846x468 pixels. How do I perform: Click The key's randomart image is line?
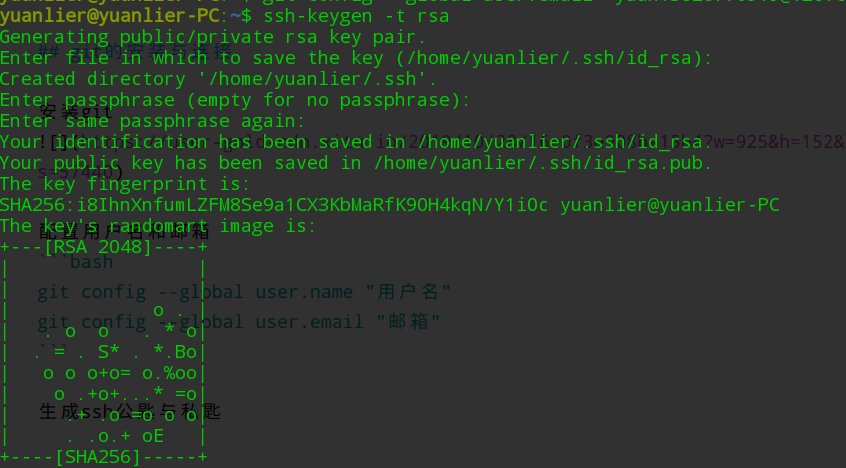coord(158,227)
